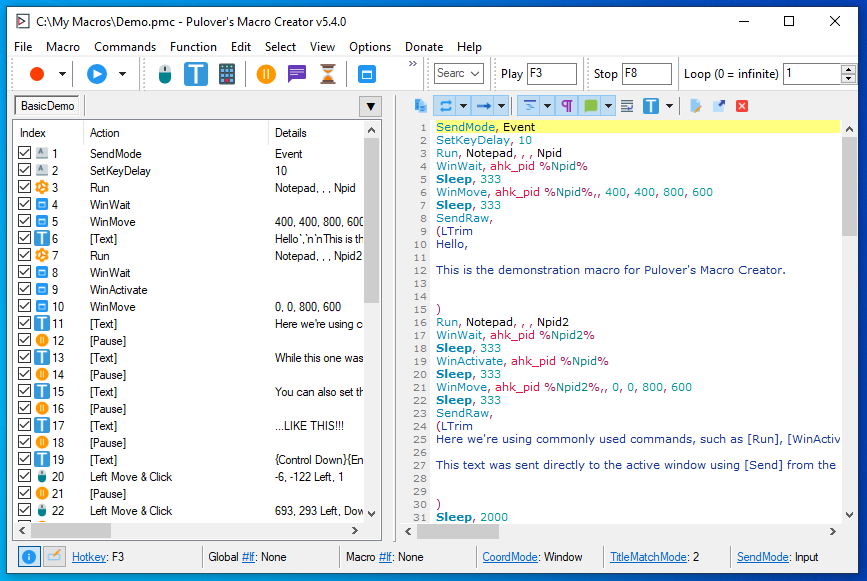Open the macro tab list dropdown
Screen dimensions: 867x581
(370, 106)
